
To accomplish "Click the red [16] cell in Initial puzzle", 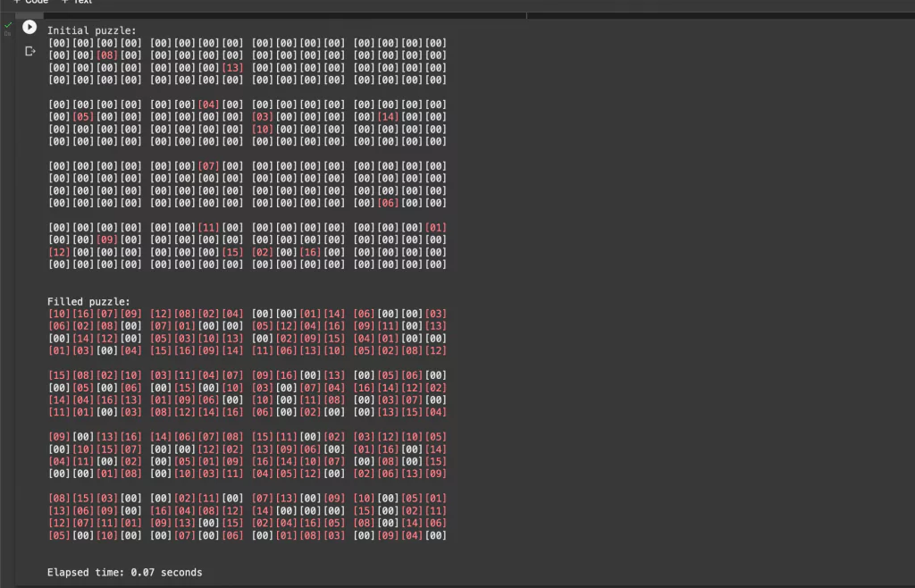I will [x=310, y=252].
